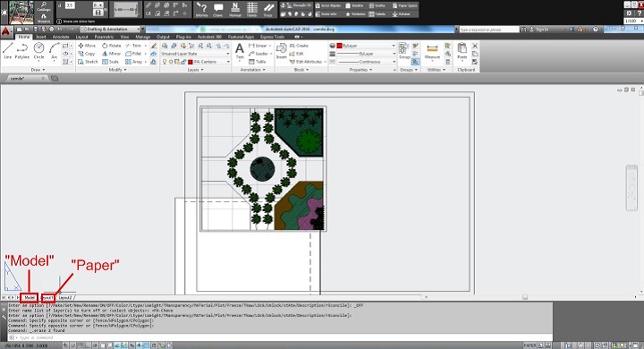
Task: Activate the Rotate command
Action: click(112, 46)
